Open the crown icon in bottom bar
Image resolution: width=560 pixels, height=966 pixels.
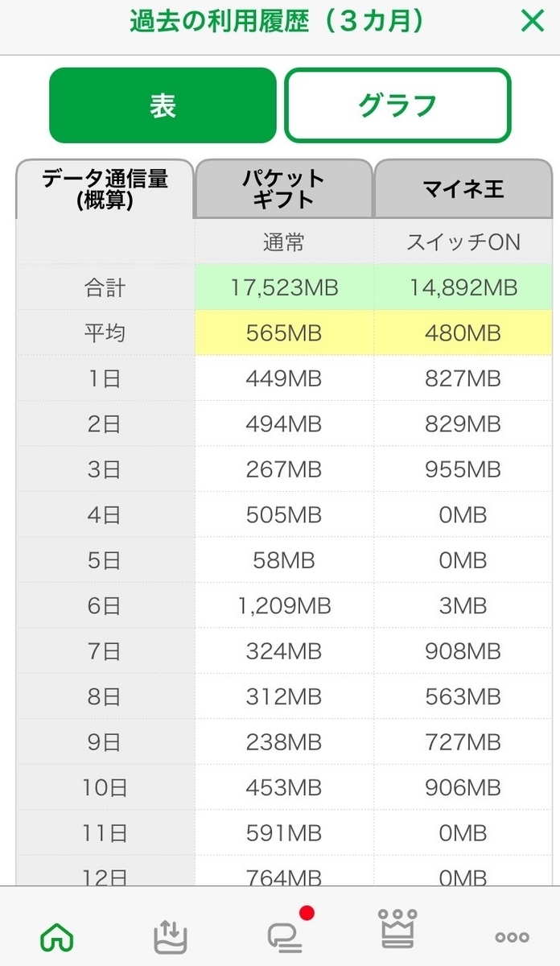(x=398, y=929)
